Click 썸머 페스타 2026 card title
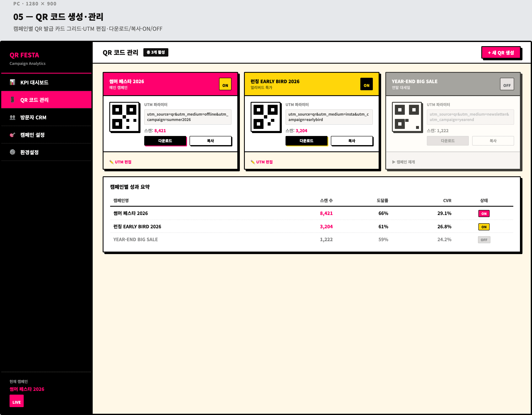Viewport: 532px width, 415px height. pyautogui.click(x=127, y=81)
